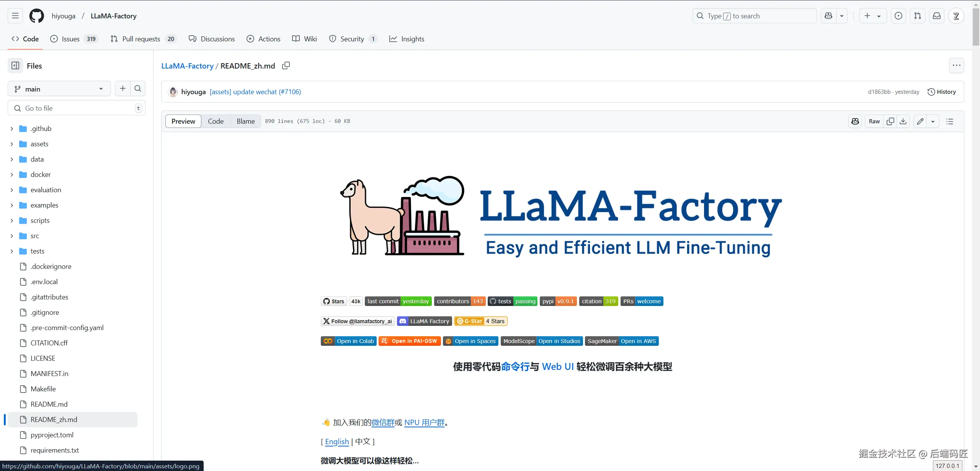Open the document outline list icon
Screen dimensions: 980x471
tap(950, 121)
